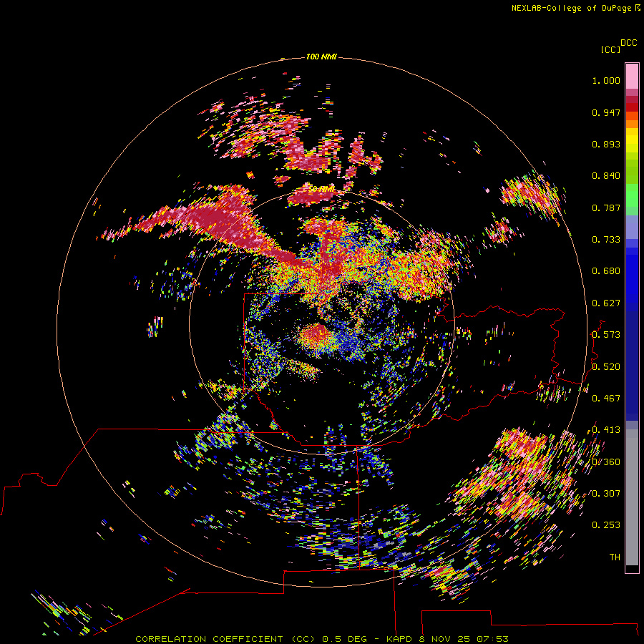Select the 0.840 legend value
Image resolution: width=644 pixels, height=644 pixels.
pos(606,176)
